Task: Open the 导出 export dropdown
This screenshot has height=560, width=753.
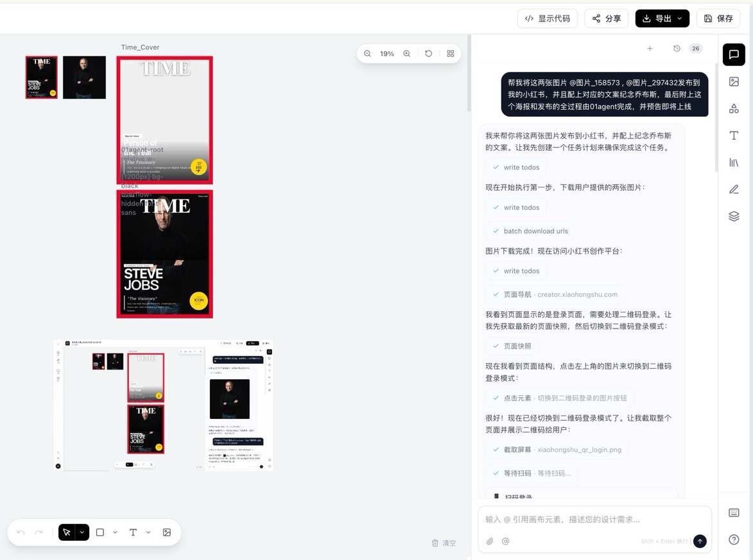Action: [x=662, y=19]
